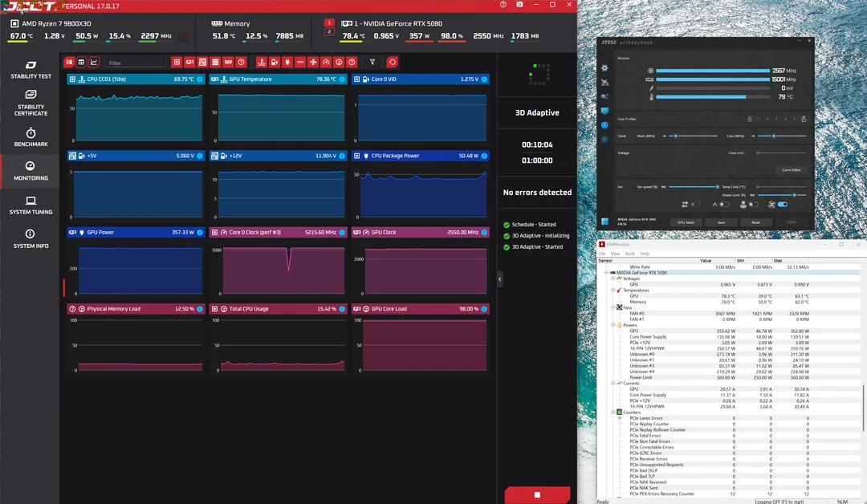Toggle Afterburner user-defined fan switch
This screenshot has height=504, width=867.
(x=752, y=205)
